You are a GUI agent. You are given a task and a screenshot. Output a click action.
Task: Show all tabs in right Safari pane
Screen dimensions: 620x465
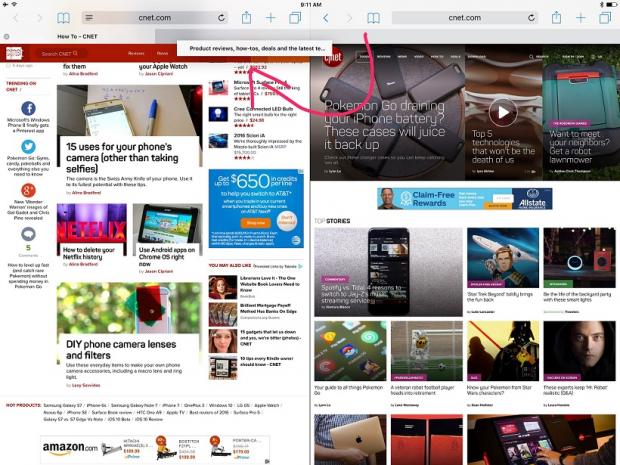click(x=606, y=18)
